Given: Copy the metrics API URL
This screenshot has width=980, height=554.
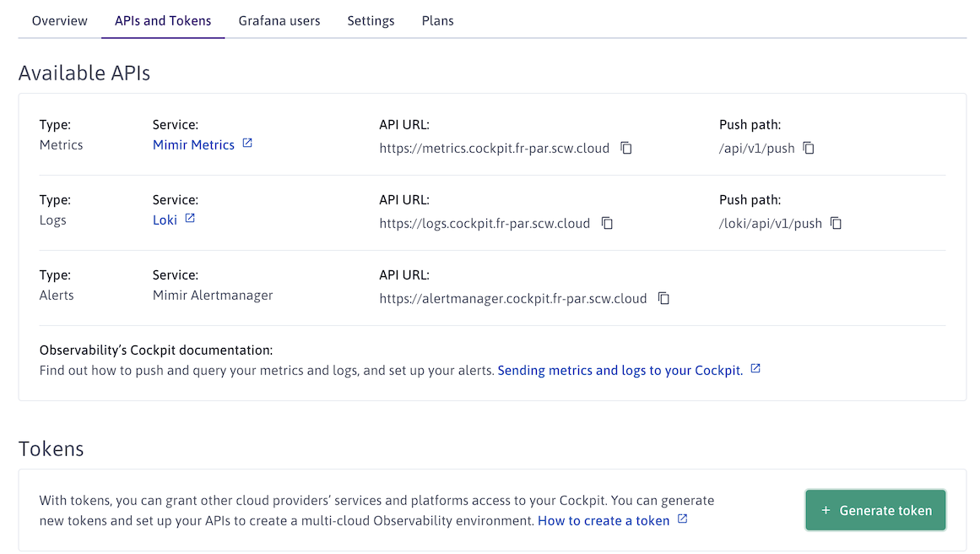Looking at the screenshot, I should (x=626, y=148).
